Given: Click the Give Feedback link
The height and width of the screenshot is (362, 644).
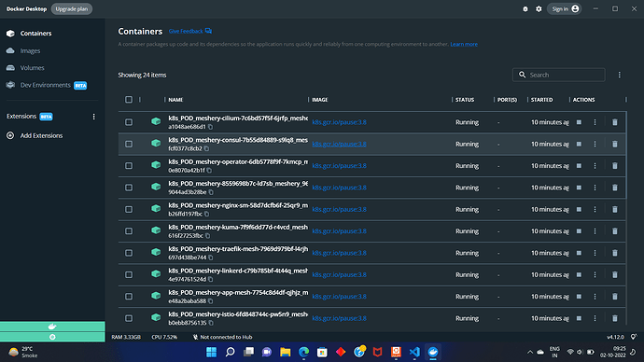Looking at the screenshot, I should (x=186, y=31).
